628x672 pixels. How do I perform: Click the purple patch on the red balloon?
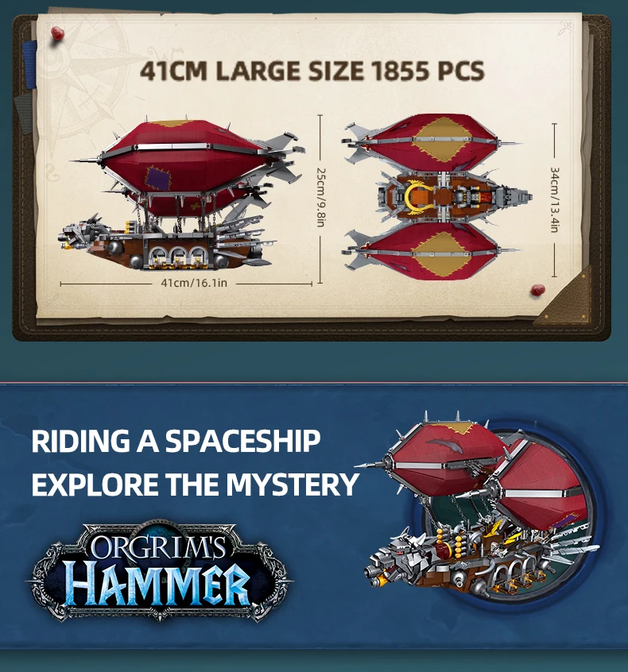click(158, 178)
